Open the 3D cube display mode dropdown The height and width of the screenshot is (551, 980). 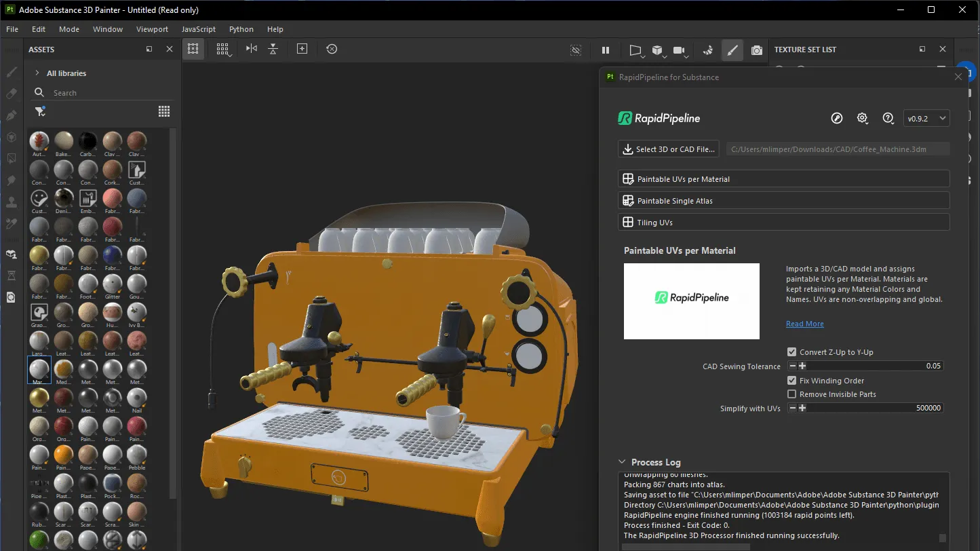[658, 50]
